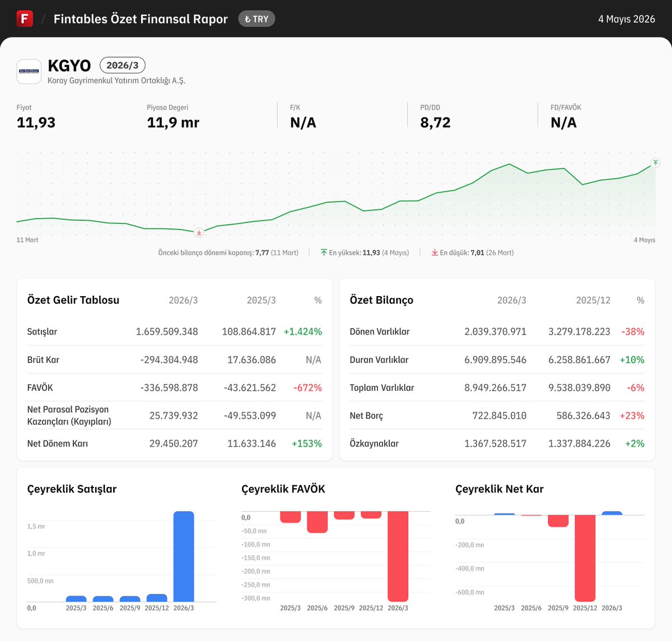672x641 pixels.
Task: Click the Çeyreklik Satışlar chart title
Action: coord(72,489)
